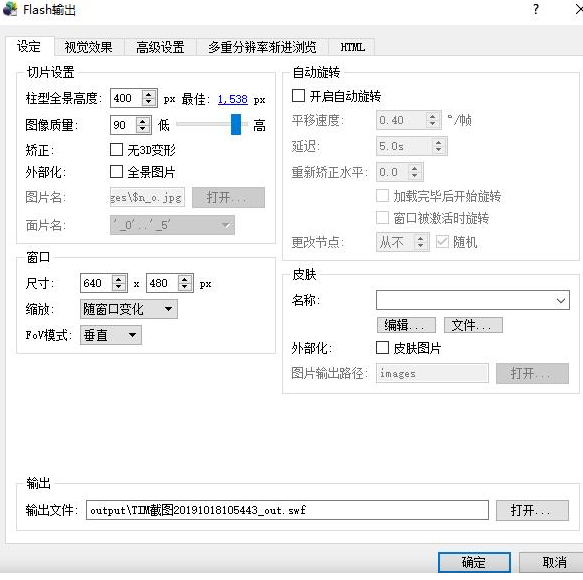Enable the 开启自动旋转 checkbox
Viewport: 583px width, 580px height.
click(299, 96)
